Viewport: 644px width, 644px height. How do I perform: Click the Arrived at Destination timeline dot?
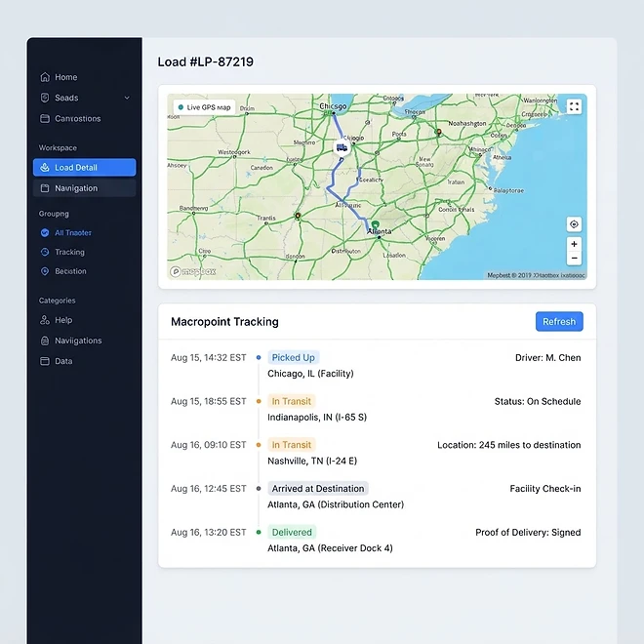click(x=259, y=489)
